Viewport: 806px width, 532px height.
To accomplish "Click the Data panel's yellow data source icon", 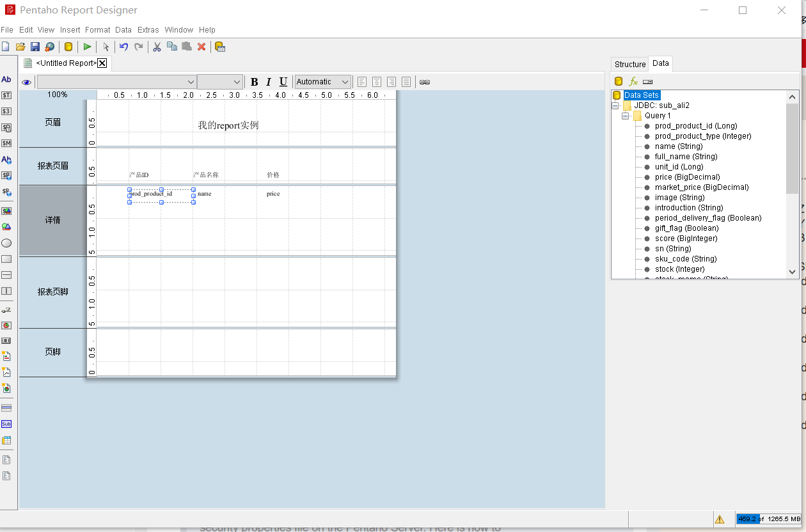I will coord(619,81).
